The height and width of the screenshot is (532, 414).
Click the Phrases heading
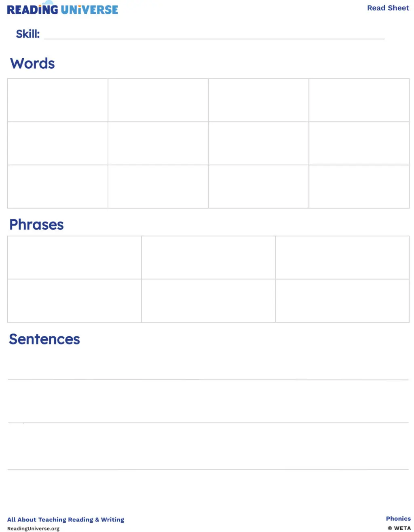pos(36,225)
